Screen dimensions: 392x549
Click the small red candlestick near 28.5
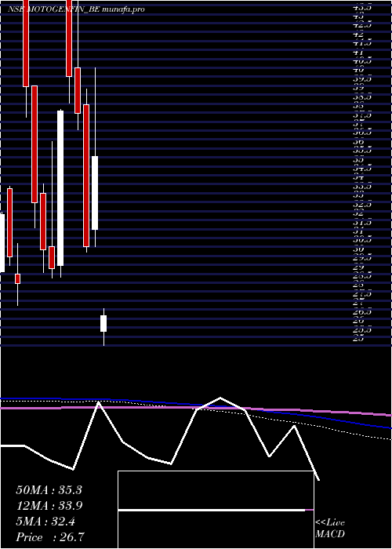(17, 278)
